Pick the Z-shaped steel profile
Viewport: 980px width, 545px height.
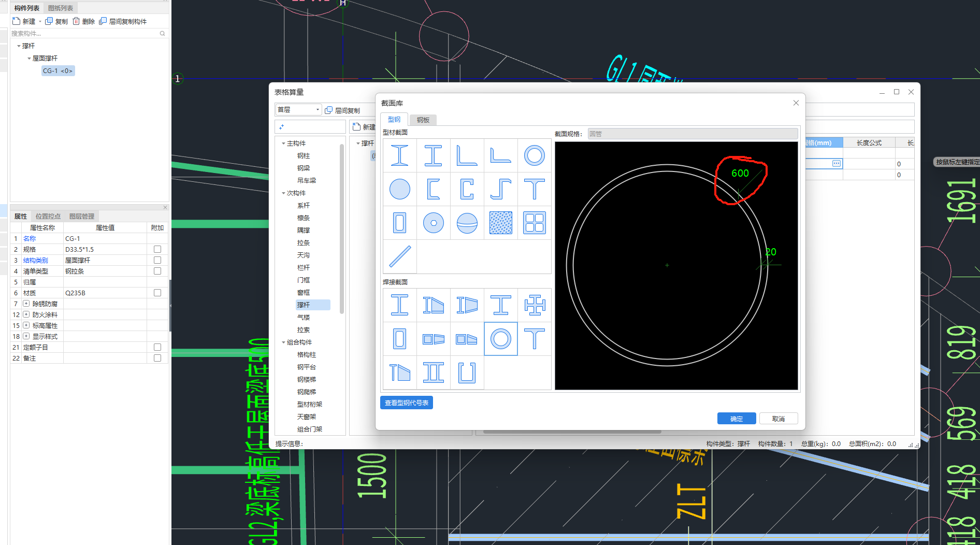click(501, 189)
